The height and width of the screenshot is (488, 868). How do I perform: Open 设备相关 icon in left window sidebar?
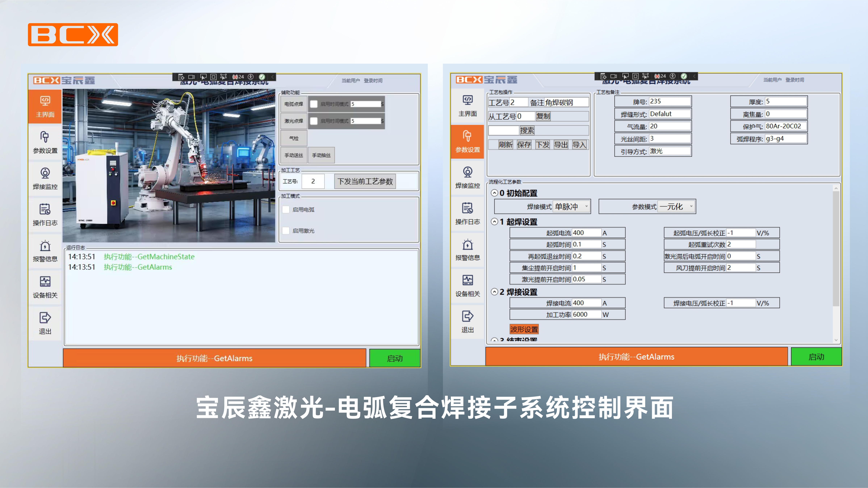[45, 281]
